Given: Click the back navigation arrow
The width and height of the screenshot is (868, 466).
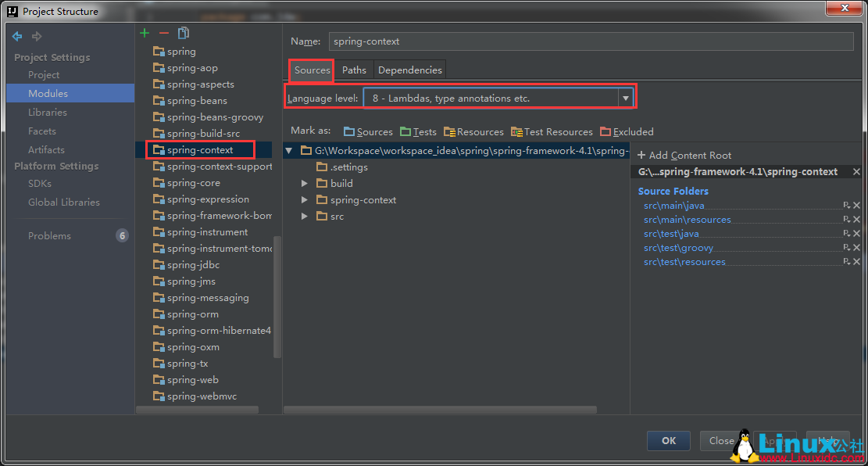Looking at the screenshot, I should coord(17,37).
